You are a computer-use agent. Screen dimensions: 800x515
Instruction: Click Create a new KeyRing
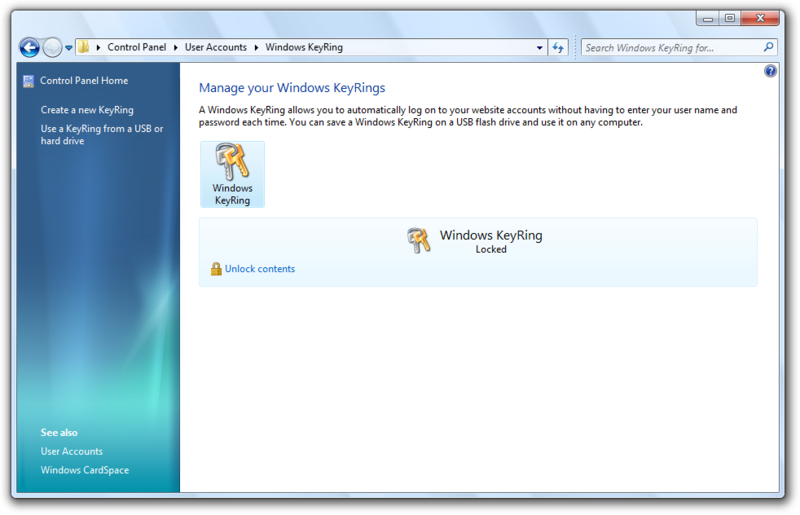[x=87, y=110]
